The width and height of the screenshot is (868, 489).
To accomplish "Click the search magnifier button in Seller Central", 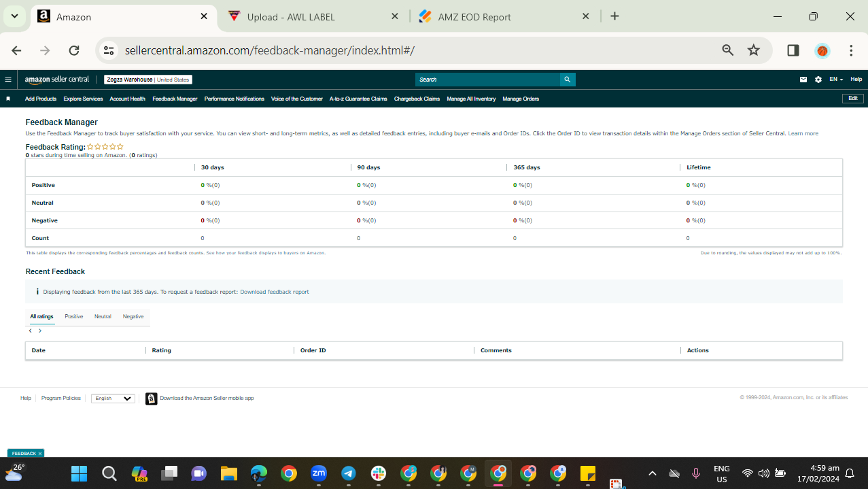I will point(568,80).
